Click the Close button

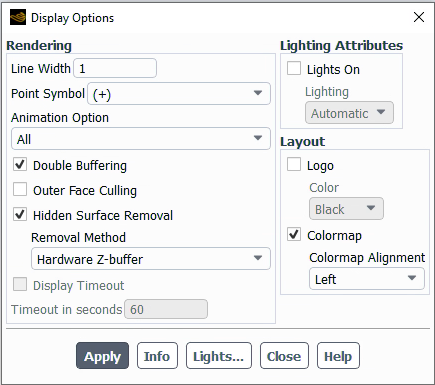284,356
